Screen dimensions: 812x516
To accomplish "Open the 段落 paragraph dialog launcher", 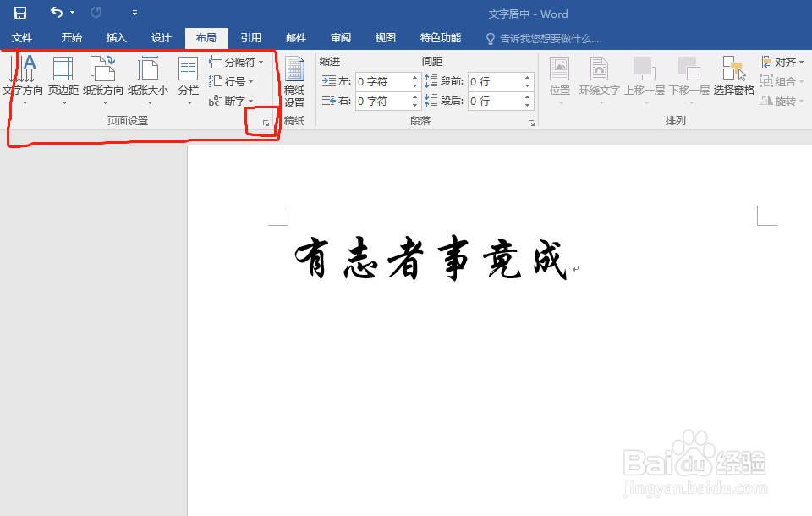I will pos(531,123).
